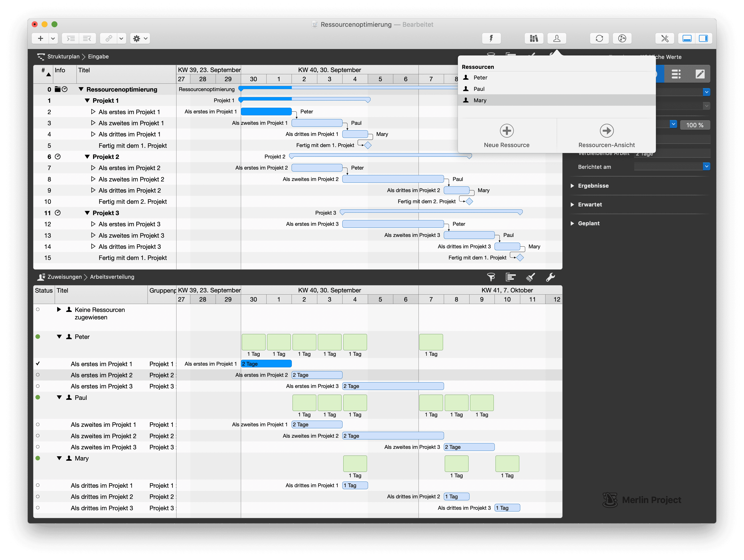Image resolution: width=744 pixels, height=560 pixels.
Task: Toggle status circle for Als erstes im Projekt 2
Action: coord(38,375)
